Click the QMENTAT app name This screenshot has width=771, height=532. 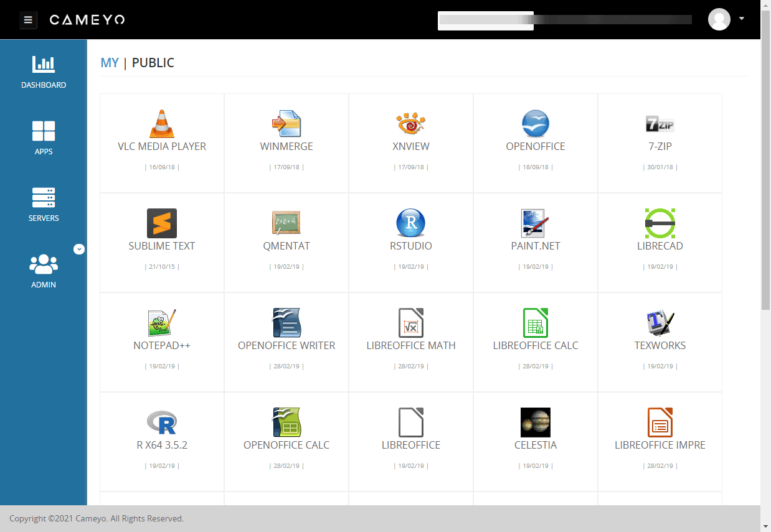[x=286, y=246]
